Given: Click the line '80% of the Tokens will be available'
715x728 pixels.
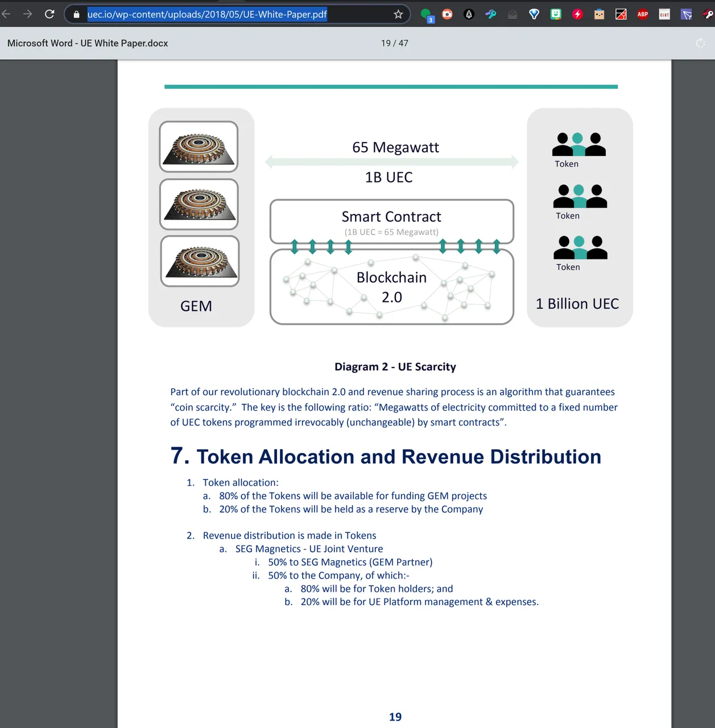Looking at the screenshot, I should 353,496.
